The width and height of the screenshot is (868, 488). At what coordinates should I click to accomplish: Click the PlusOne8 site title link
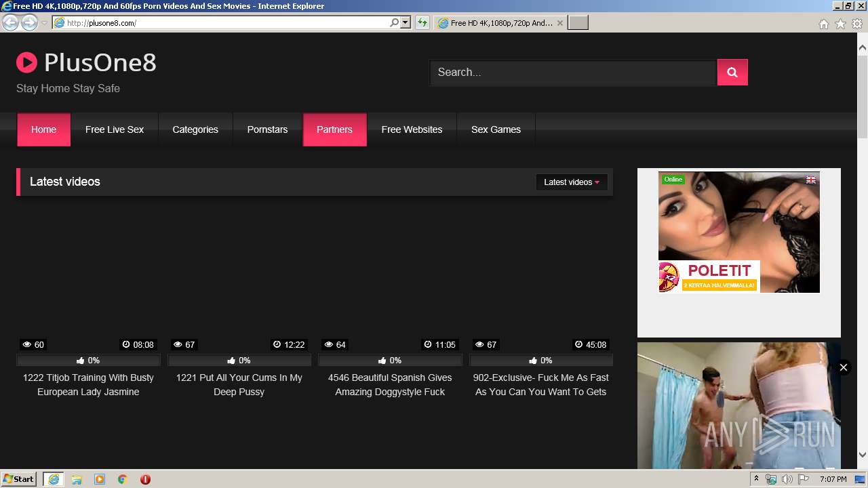(x=100, y=63)
